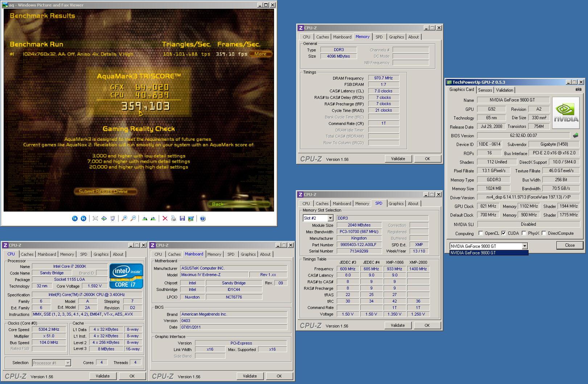Toggle the DirectCompute checkbox in GPU-Z
This screenshot has height=384, width=588.
tap(544, 233)
